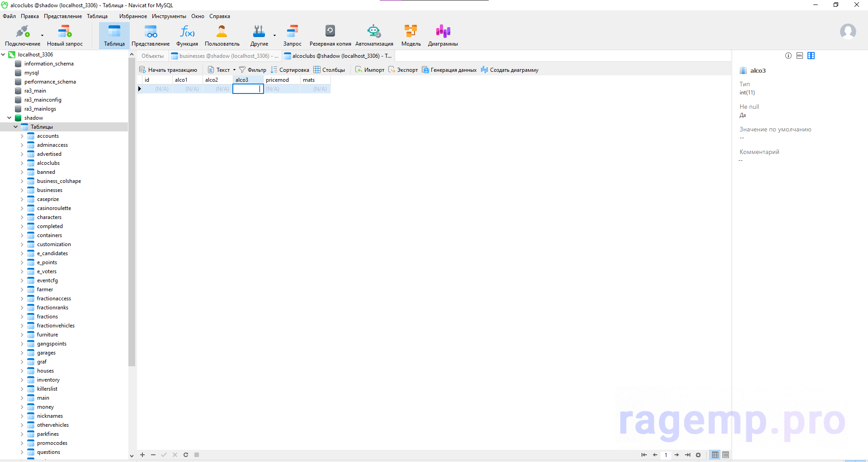Switch to grid view mode

click(715, 455)
